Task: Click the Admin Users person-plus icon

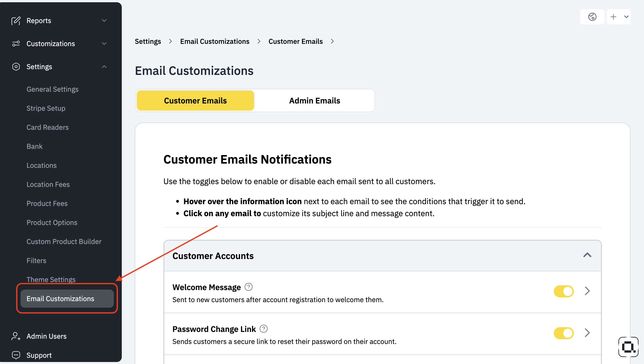Action: click(x=16, y=336)
